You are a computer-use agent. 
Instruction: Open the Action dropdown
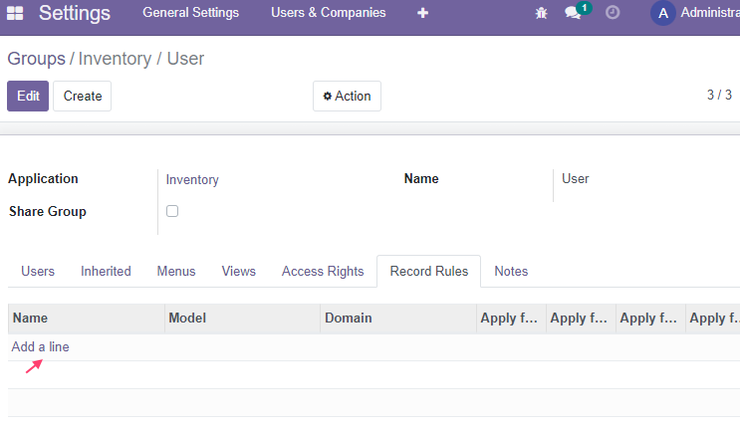click(347, 96)
